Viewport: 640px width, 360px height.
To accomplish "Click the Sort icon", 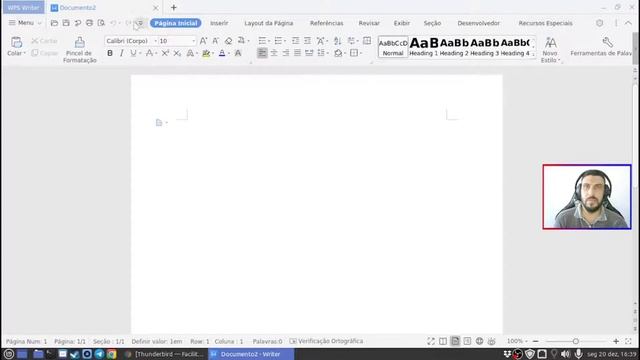I will tap(338, 41).
